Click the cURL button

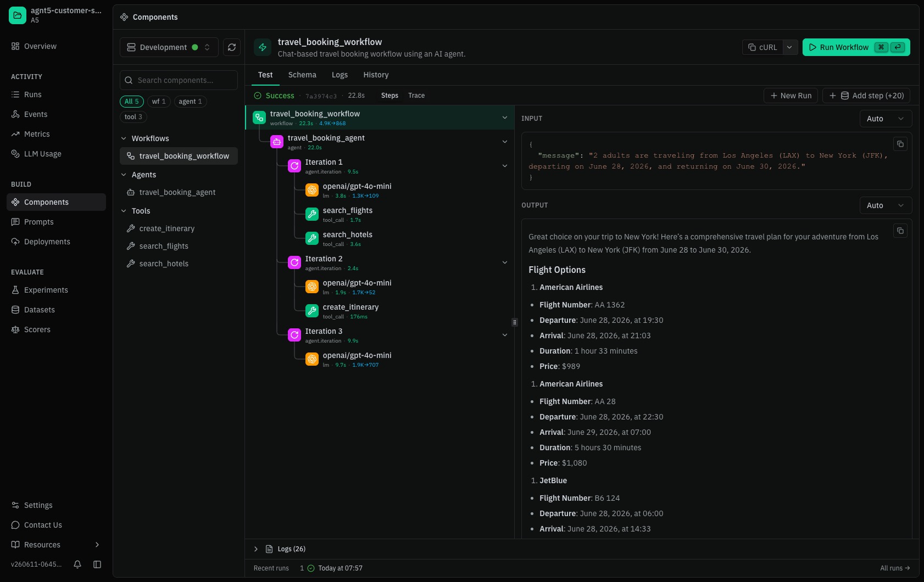pos(762,47)
